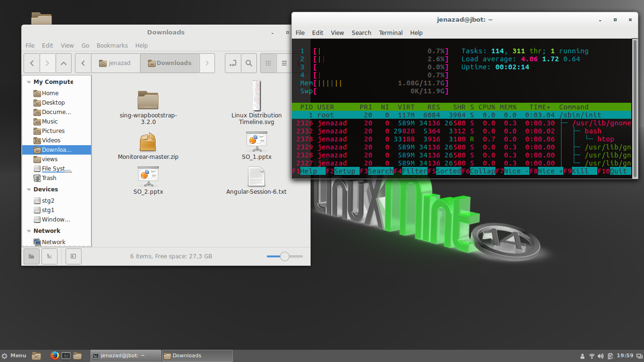Screen dimensions: 644x362
Task: Switch to icon grid view
Action: coord(268,63)
